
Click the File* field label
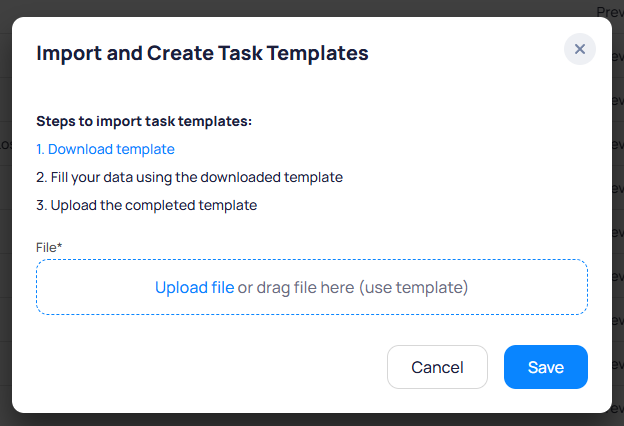point(49,246)
